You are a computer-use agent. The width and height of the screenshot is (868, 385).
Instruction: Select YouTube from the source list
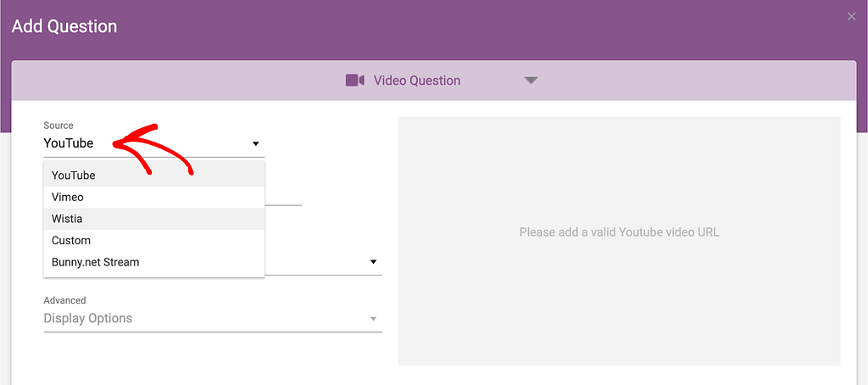(x=74, y=175)
